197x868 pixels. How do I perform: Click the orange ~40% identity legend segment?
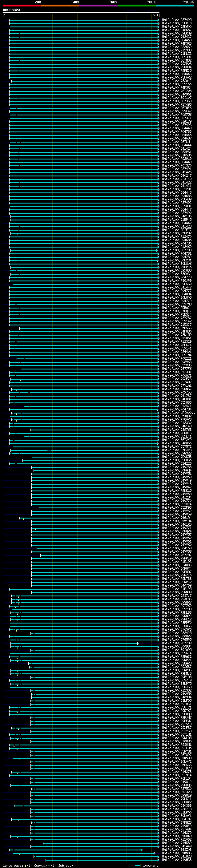click(60, 6)
